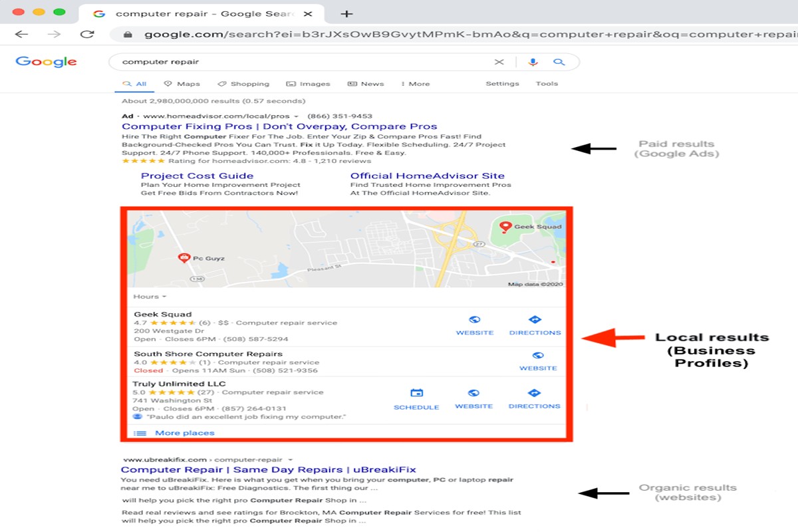Click Geek Squad website globe icon

coord(475,320)
